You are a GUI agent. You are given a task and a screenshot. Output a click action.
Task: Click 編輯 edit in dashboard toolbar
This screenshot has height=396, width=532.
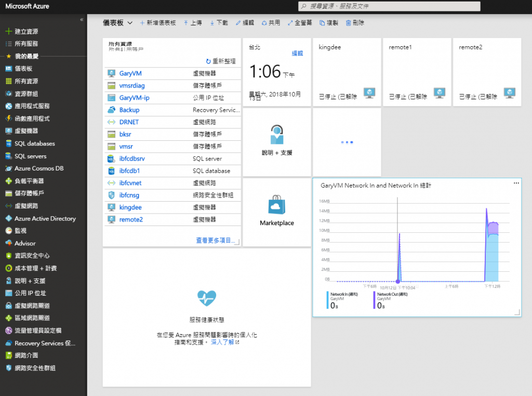(x=245, y=23)
